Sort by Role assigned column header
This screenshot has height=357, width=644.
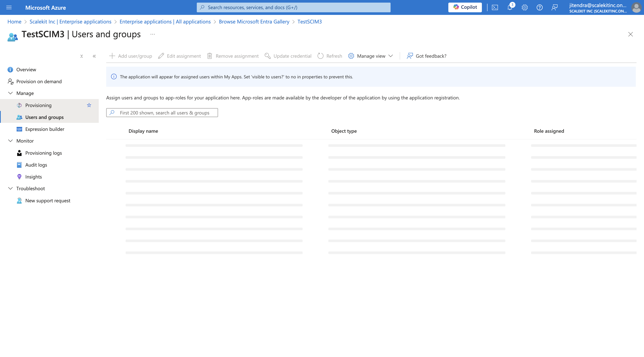coord(549,131)
